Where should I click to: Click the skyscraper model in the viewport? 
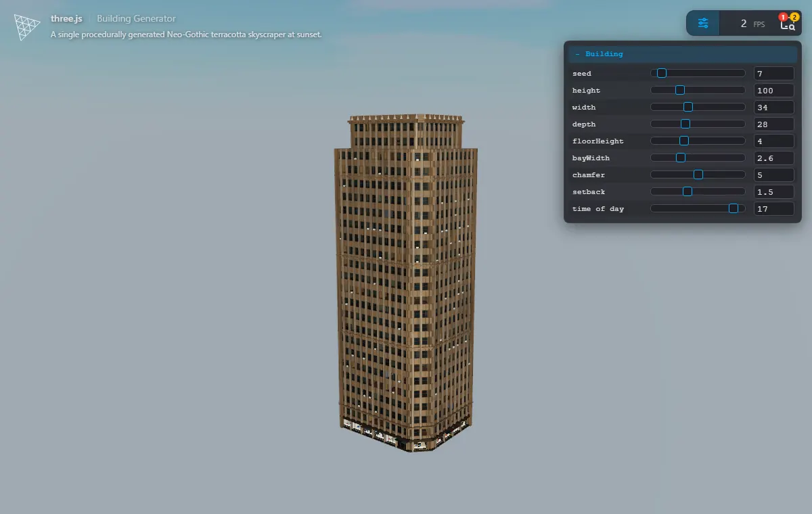coord(406,284)
